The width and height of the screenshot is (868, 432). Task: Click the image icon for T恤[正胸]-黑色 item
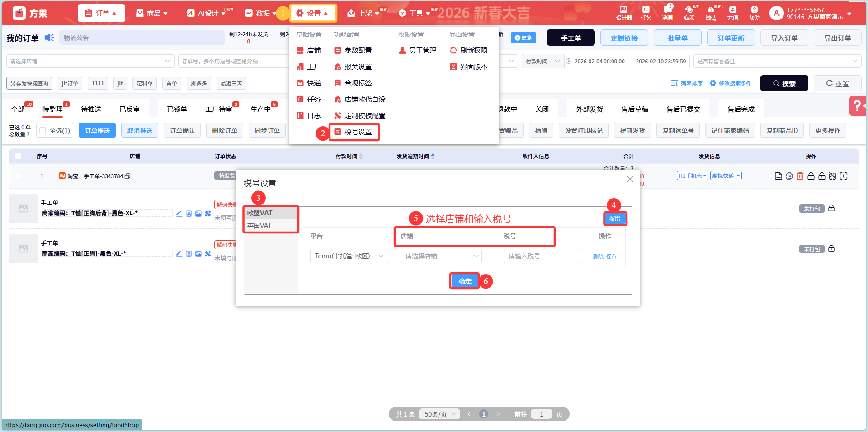[198, 254]
